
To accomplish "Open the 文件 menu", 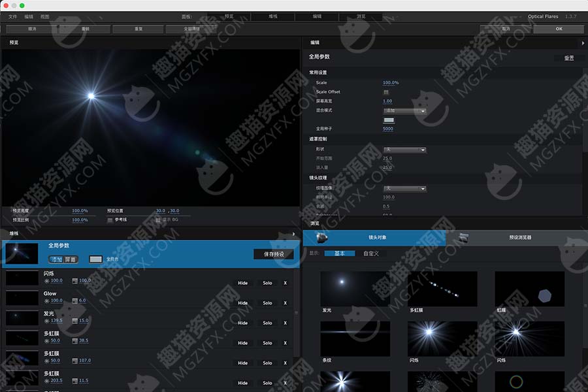I will point(13,16).
